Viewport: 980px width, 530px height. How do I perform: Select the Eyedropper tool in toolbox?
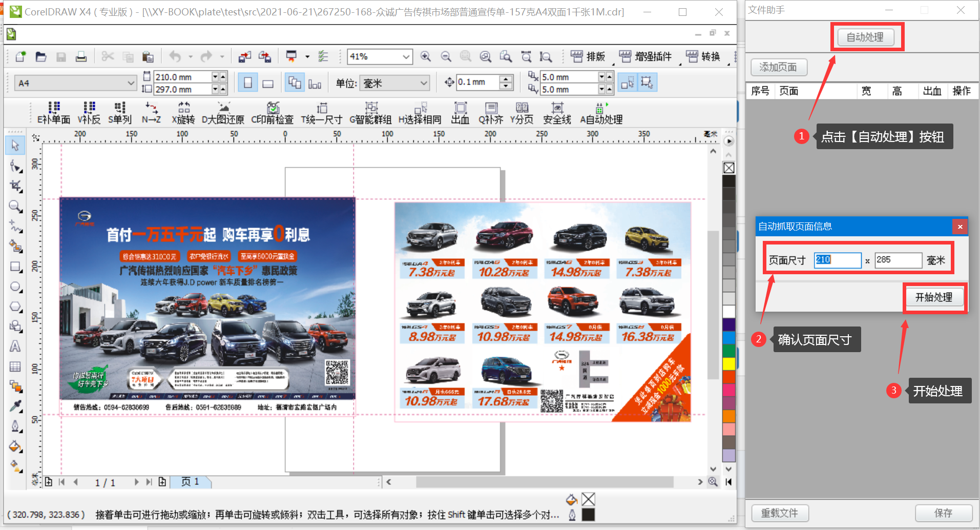[x=15, y=406]
